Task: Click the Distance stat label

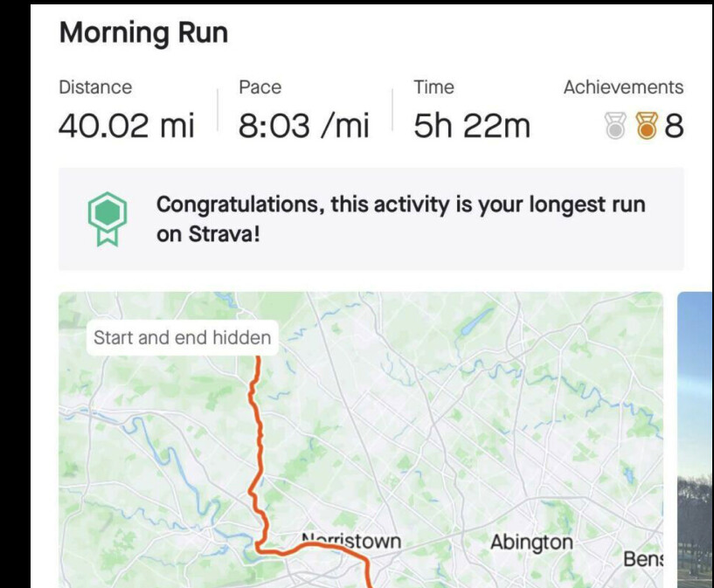Action: 95,87
